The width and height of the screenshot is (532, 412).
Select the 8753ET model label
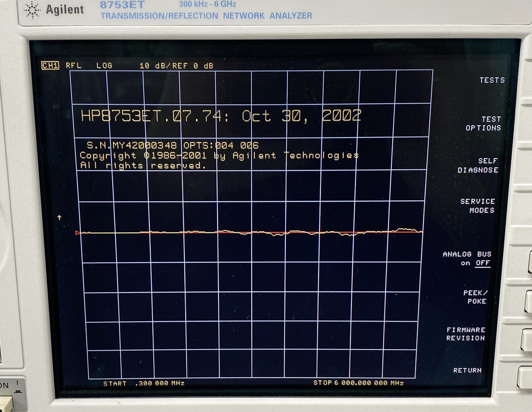point(122,5)
